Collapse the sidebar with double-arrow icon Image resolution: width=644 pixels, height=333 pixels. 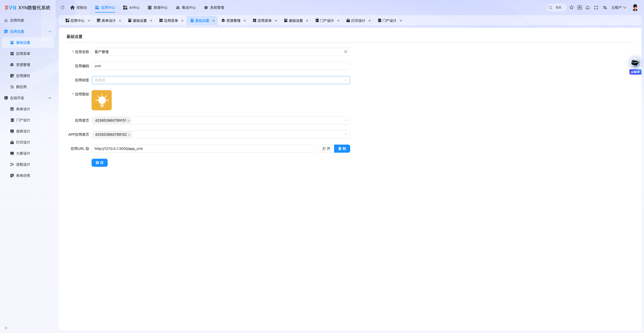tap(6, 328)
